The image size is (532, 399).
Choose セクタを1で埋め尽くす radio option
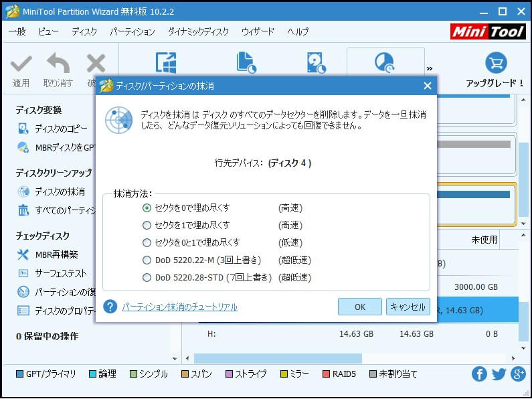tap(147, 226)
